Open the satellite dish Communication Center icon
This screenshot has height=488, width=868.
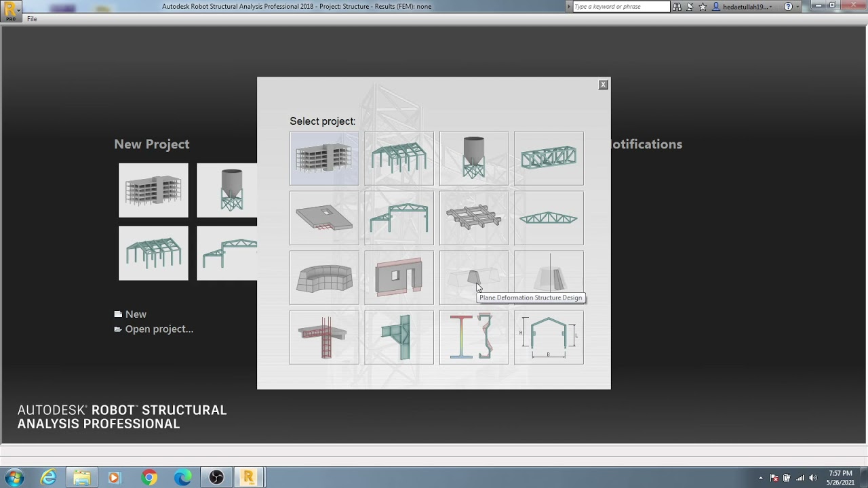[690, 7]
